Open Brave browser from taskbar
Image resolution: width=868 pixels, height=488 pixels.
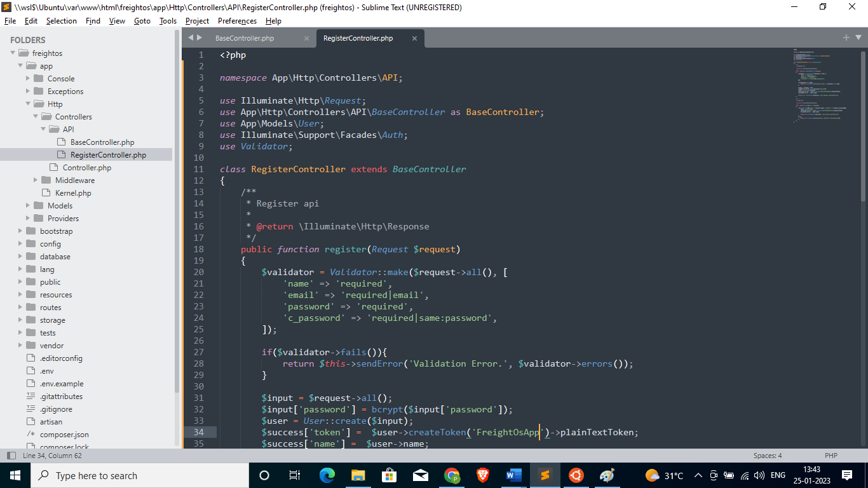[x=483, y=475]
